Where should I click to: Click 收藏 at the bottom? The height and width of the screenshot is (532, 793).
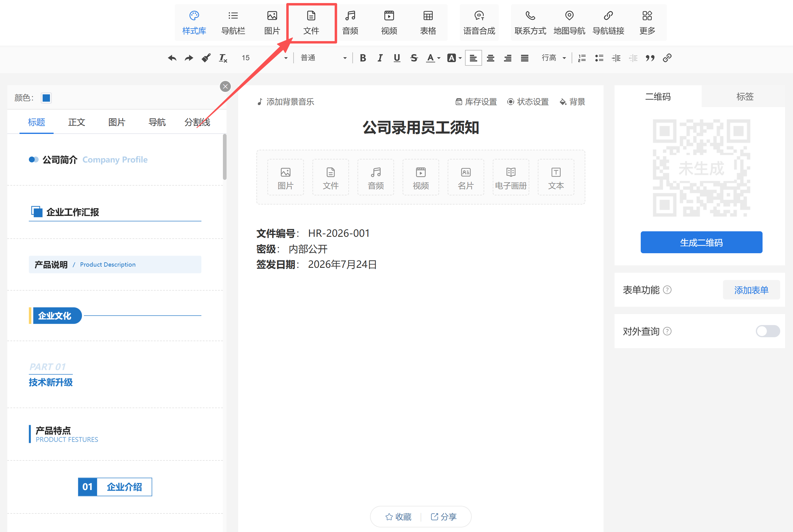point(398,517)
